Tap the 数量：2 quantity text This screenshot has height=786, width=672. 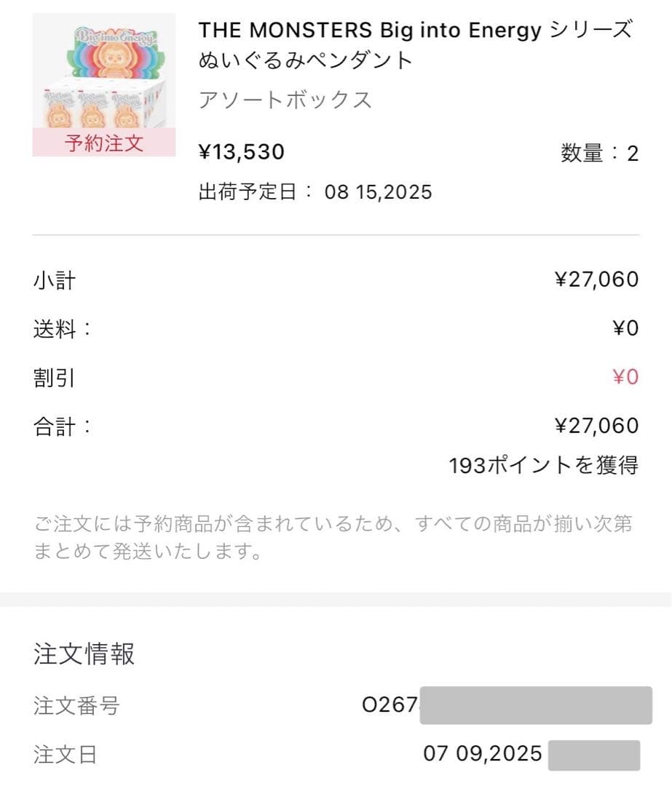[599, 153]
